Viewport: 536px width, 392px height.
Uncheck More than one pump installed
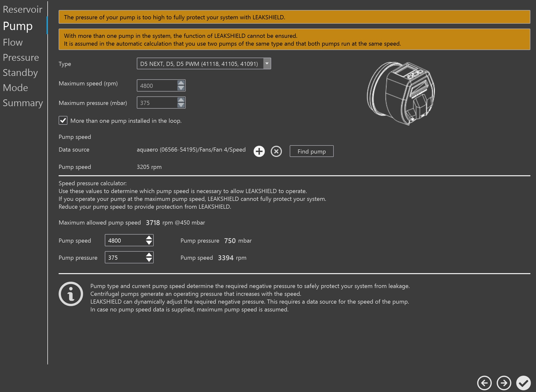63,120
